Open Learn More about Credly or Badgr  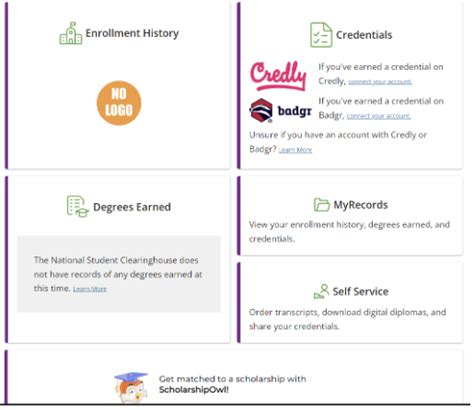(x=295, y=150)
